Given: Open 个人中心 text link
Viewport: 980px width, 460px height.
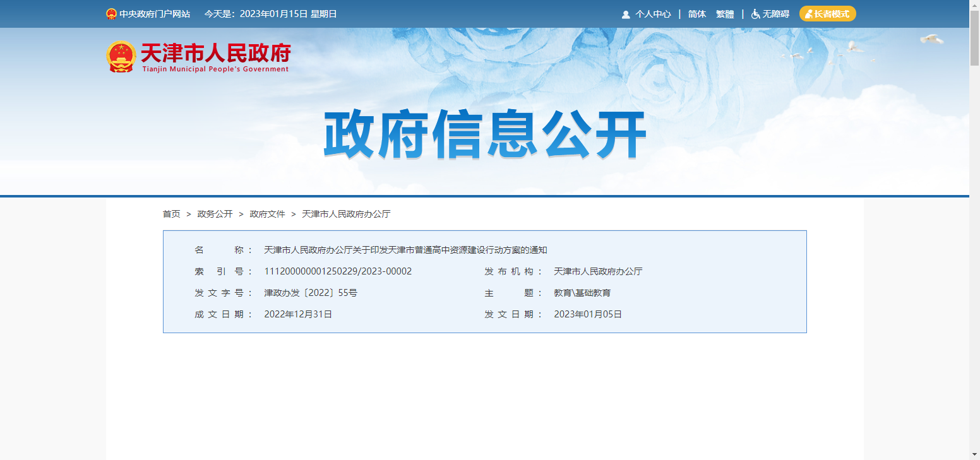Looking at the screenshot, I should point(653,14).
